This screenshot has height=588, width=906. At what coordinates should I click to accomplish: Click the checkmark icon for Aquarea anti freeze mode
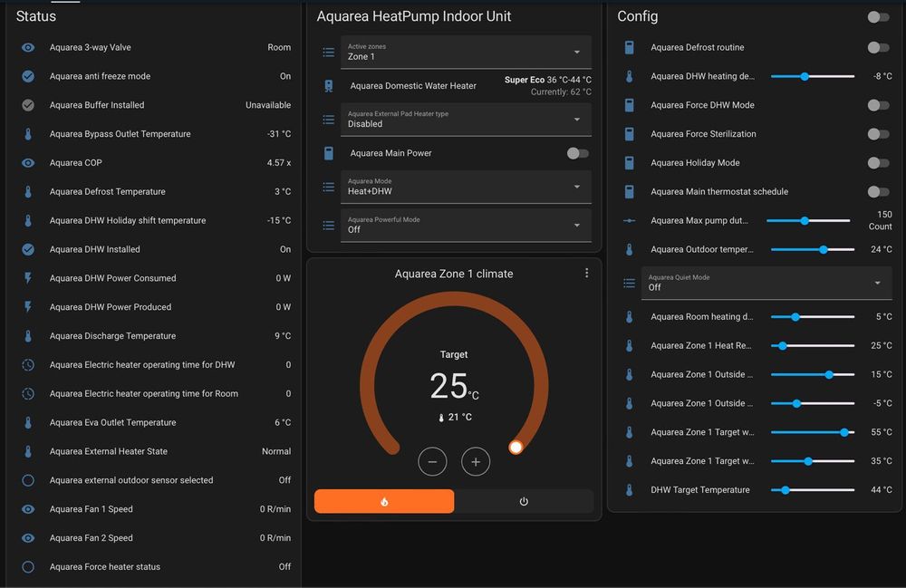28,76
